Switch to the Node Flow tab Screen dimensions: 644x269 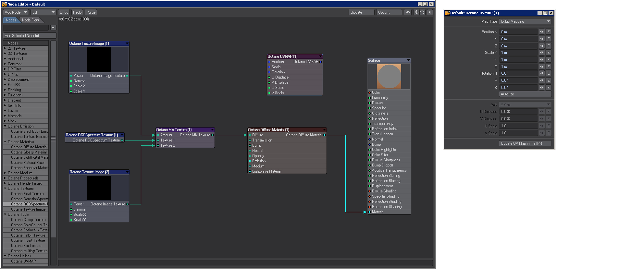31,20
